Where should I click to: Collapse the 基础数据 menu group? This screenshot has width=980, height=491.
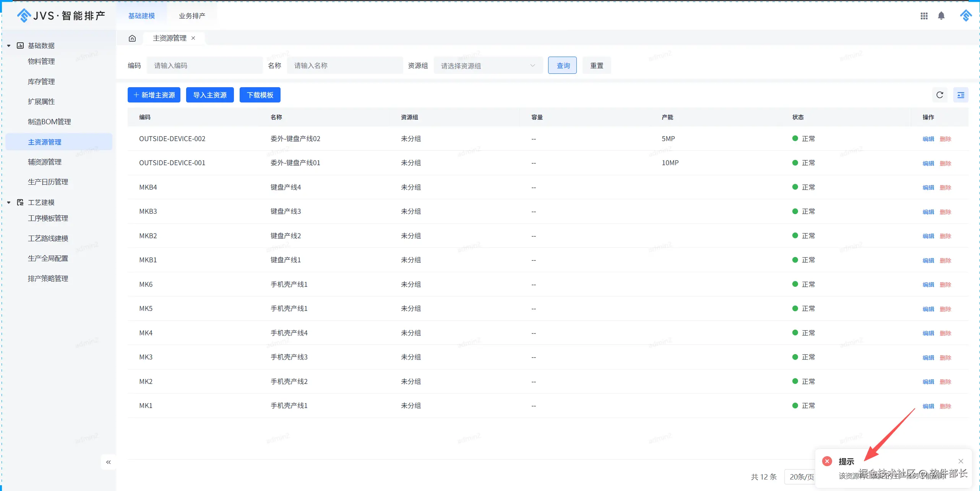click(9, 46)
